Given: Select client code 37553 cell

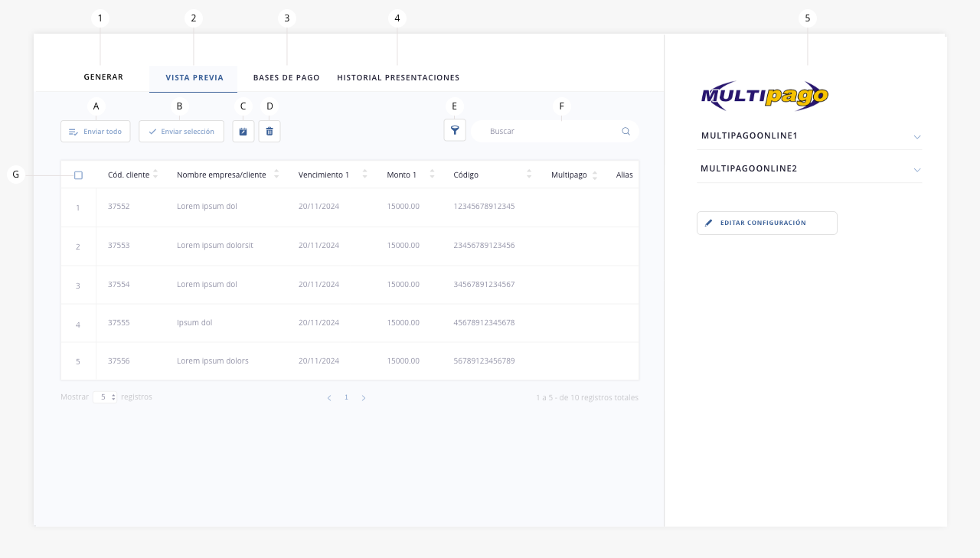Looking at the screenshot, I should click(x=119, y=246).
